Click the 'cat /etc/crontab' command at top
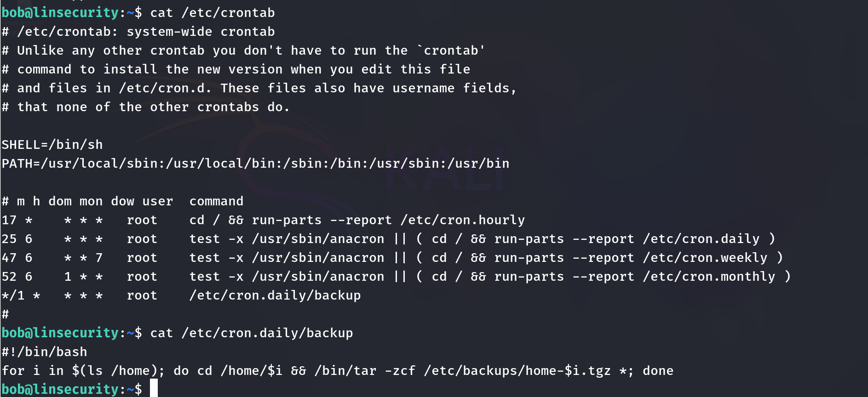 pos(213,13)
